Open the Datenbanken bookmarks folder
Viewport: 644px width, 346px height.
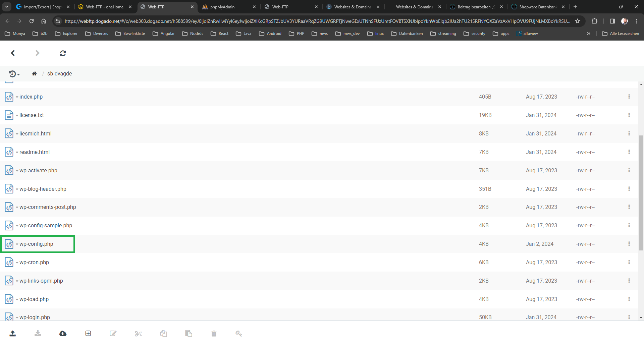tap(407, 34)
